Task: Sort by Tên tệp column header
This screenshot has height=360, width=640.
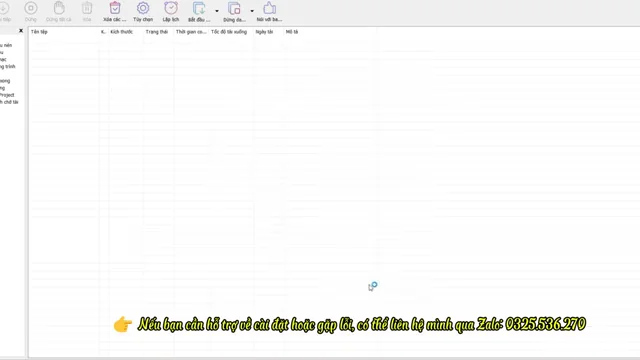Action: (x=39, y=32)
